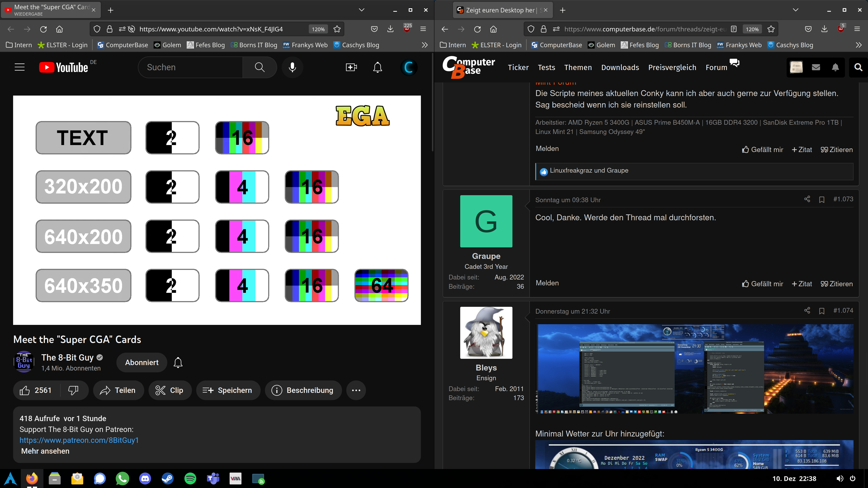
Task: Show more bookmarks chevron in YouTube window
Action: 425,45
